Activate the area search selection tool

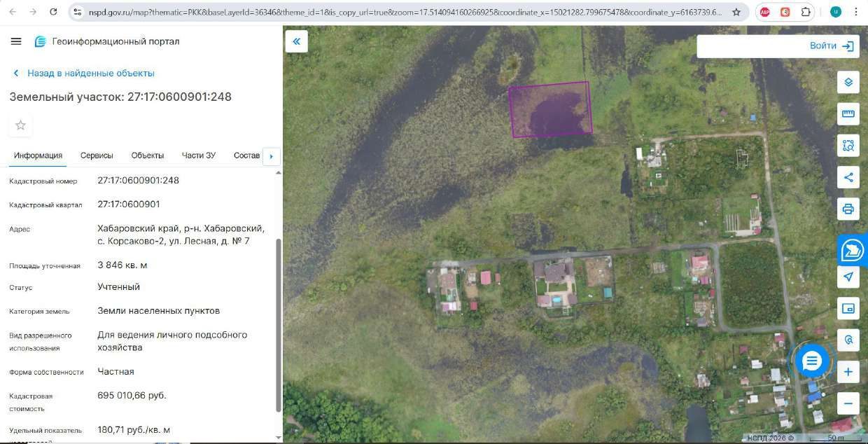click(848, 145)
